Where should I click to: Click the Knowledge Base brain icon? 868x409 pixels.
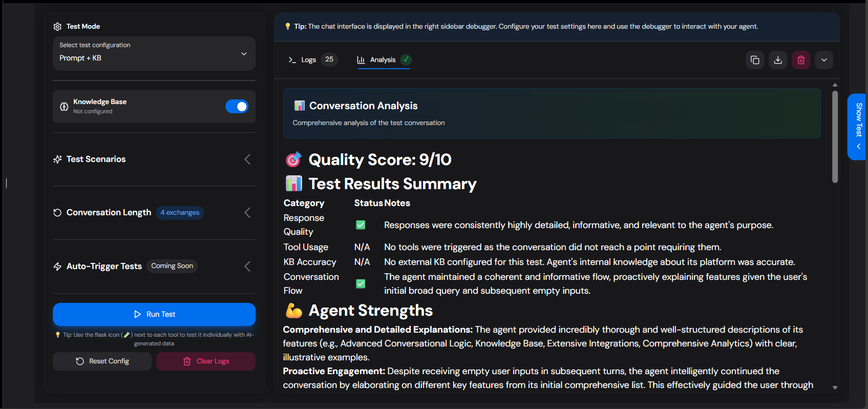(x=63, y=106)
